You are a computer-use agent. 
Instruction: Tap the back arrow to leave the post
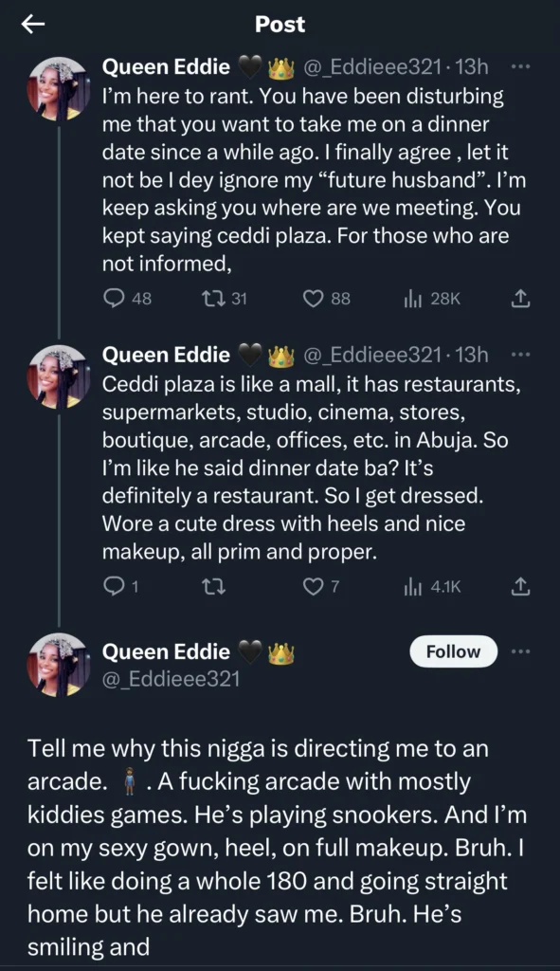pyautogui.click(x=36, y=25)
